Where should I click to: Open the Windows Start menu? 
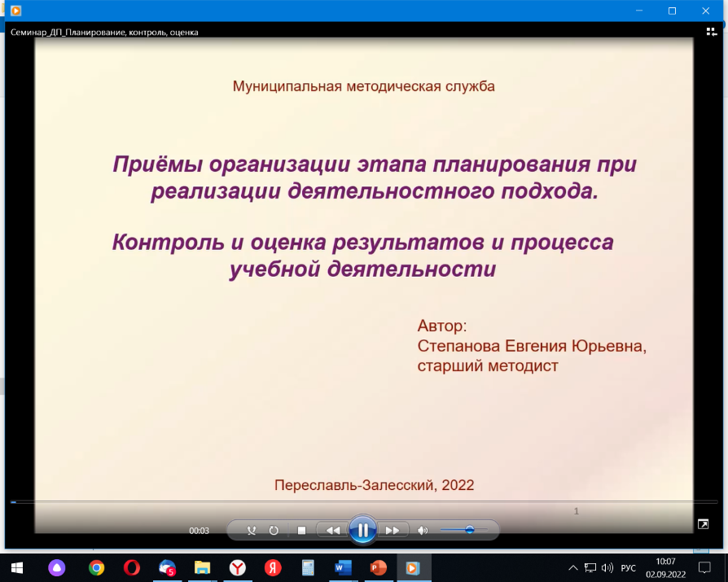16,567
